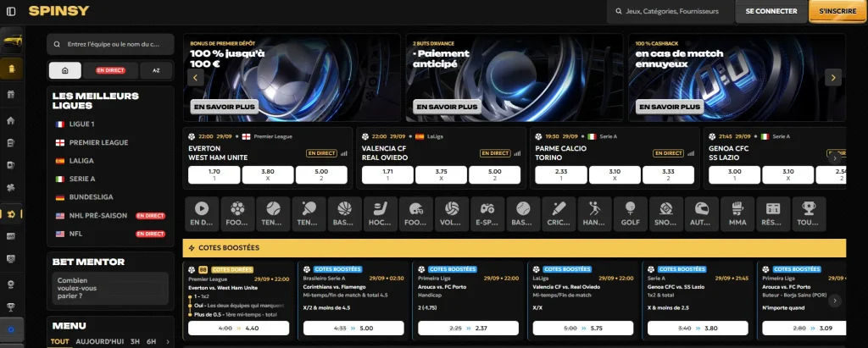The width and height of the screenshot is (868, 348).
Task: Open the gift promotions icon in left sidebar
Action: click(x=11, y=95)
